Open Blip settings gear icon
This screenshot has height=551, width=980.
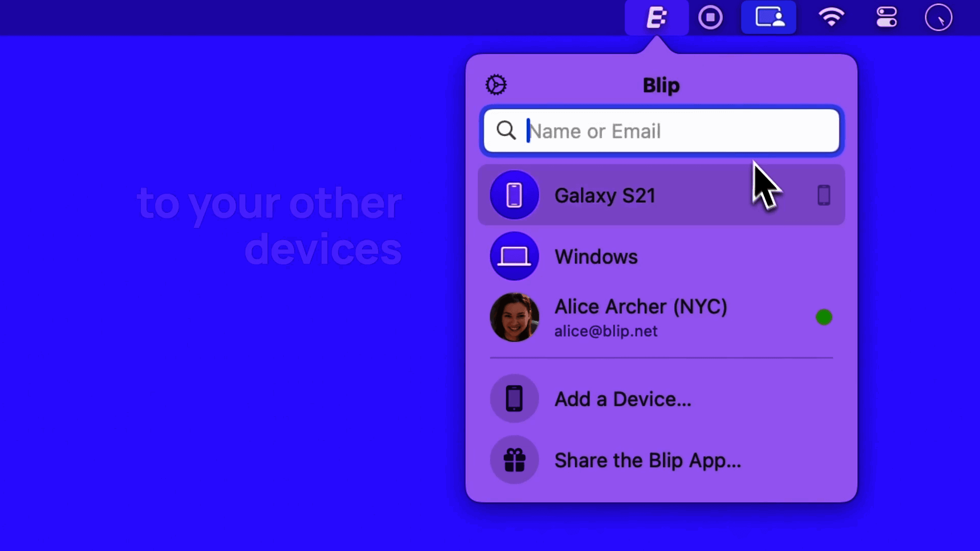[x=496, y=85]
